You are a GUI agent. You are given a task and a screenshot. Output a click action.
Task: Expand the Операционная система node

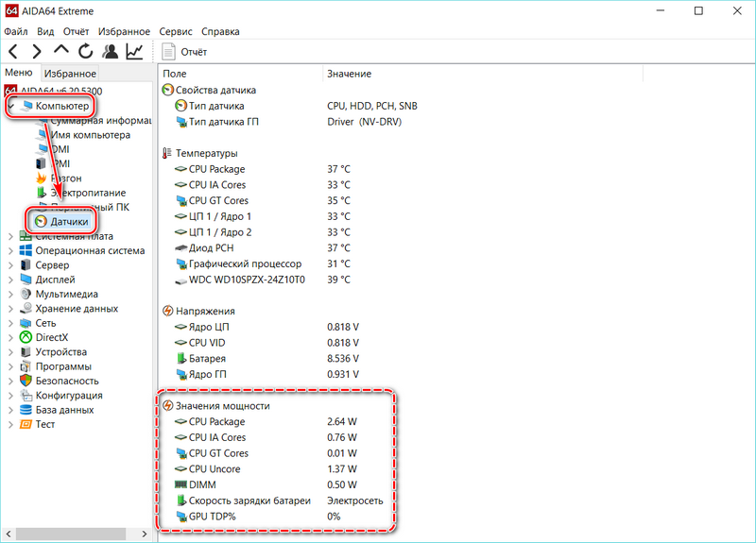pyautogui.click(x=10, y=250)
